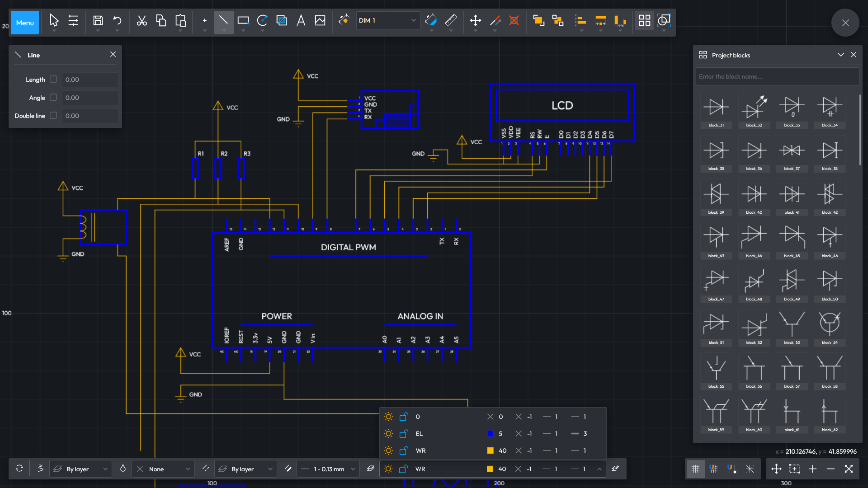Image resolution: width=868 pixels, height=488 pixels.
Task: Click the Undo arrow icon
Action: click(117, 20)
